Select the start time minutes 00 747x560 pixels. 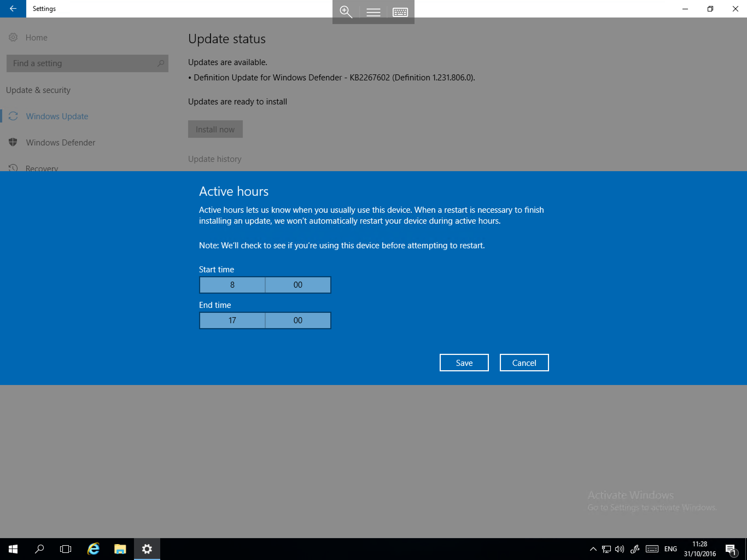point(298,285)
